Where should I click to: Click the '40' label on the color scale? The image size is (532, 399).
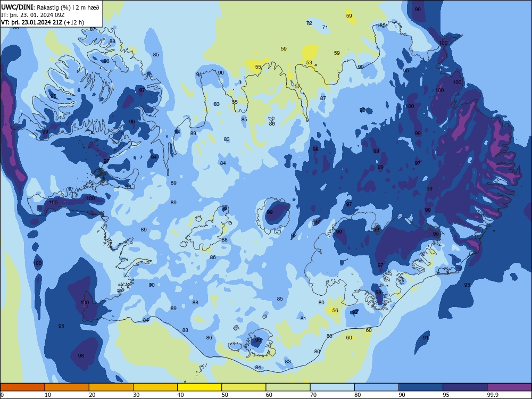pos(180,395)
